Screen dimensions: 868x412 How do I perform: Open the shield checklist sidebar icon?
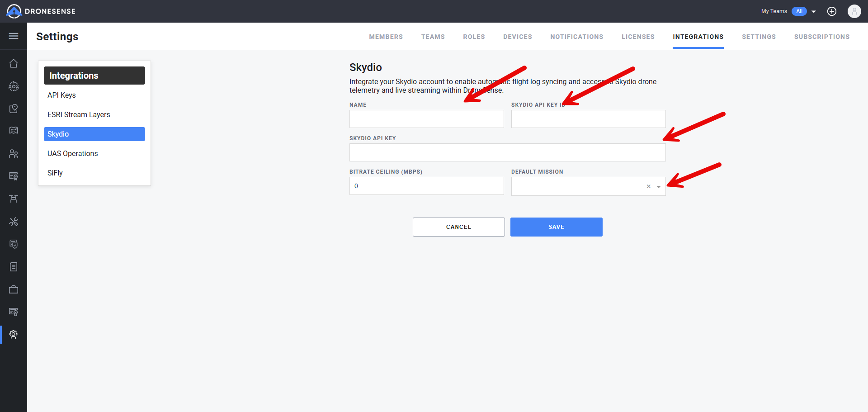coord(14,244)
